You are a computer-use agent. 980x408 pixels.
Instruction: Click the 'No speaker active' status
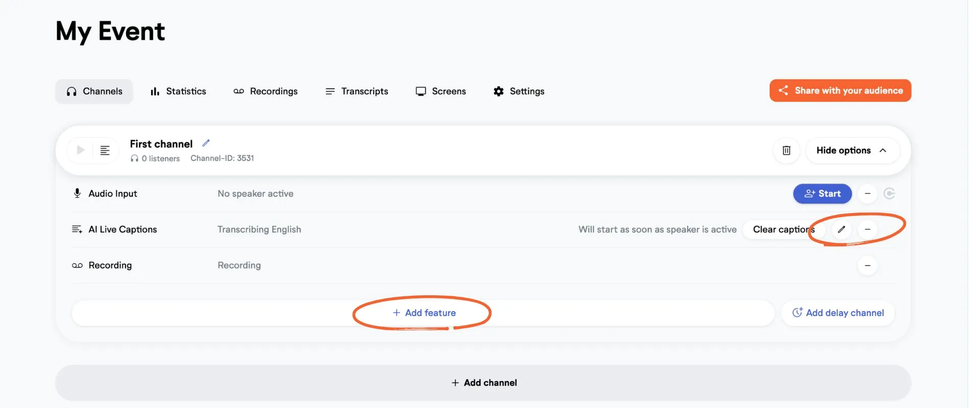(x=255, y=194)
